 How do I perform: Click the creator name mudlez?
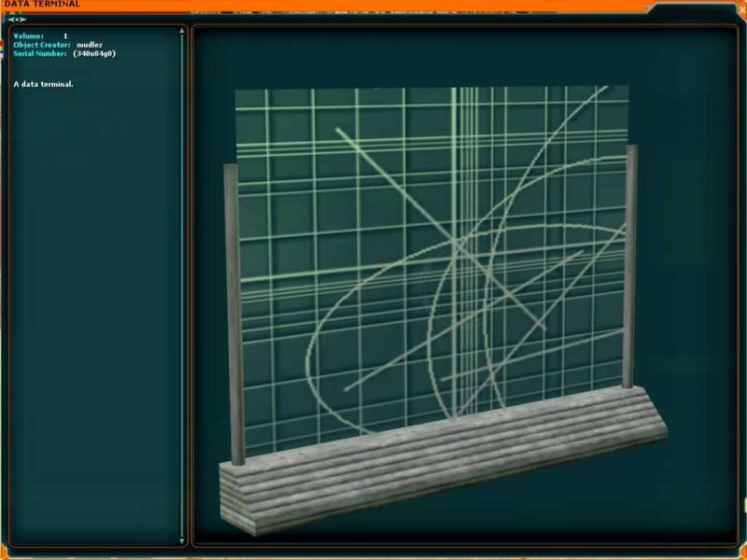pos(90,45)
